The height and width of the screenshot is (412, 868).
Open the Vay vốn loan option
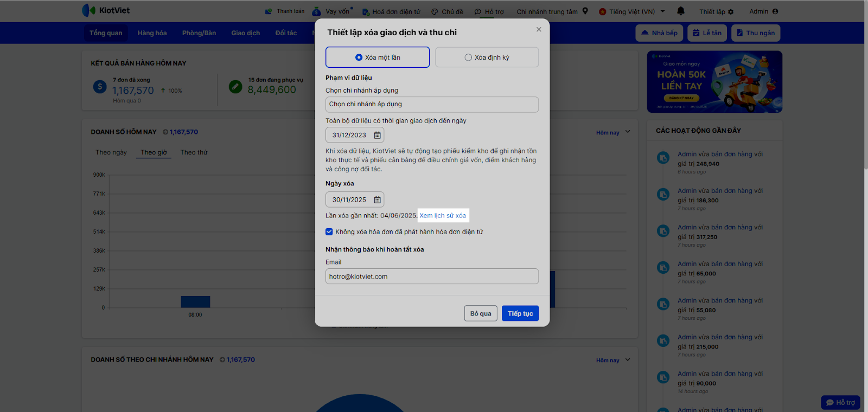point(332,11)
